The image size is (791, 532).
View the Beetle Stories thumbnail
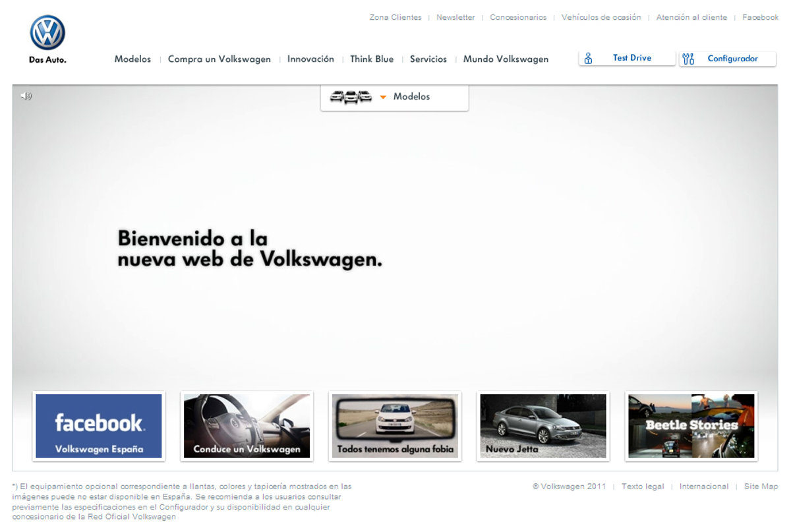coord(691,426)
